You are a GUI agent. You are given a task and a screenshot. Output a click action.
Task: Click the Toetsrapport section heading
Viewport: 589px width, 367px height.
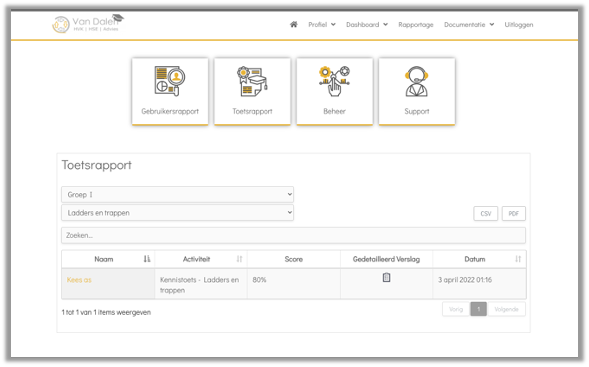(x=97, y=165)
